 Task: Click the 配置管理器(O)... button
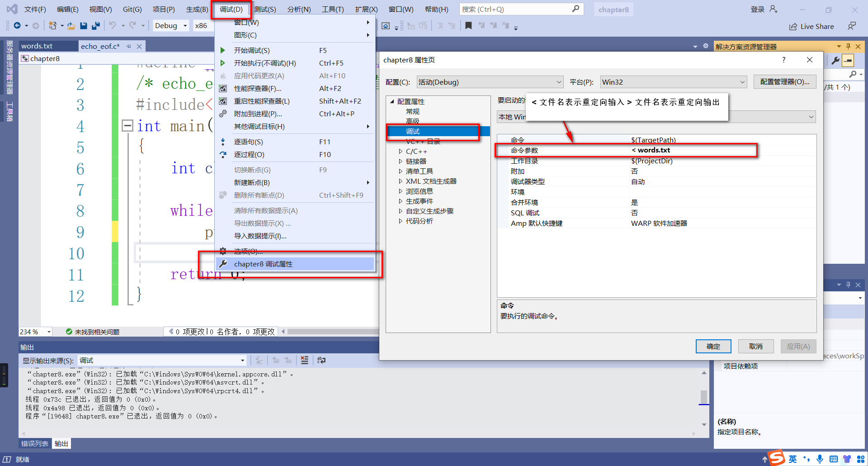(x=785, y=82)
